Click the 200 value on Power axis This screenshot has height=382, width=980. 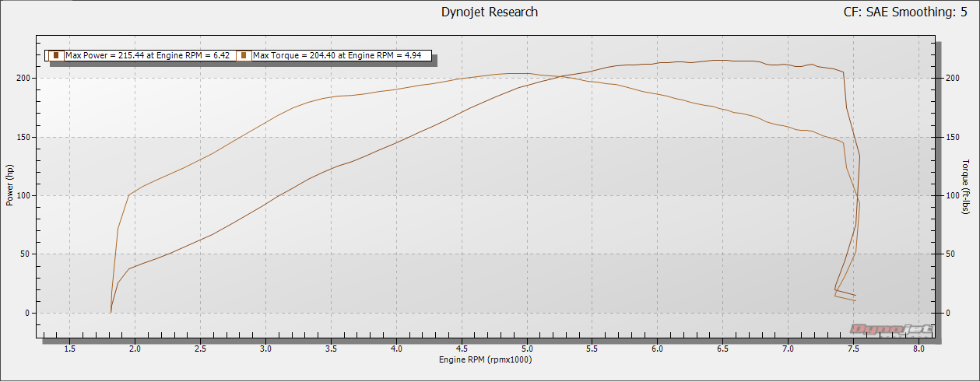tap(23, 78)
